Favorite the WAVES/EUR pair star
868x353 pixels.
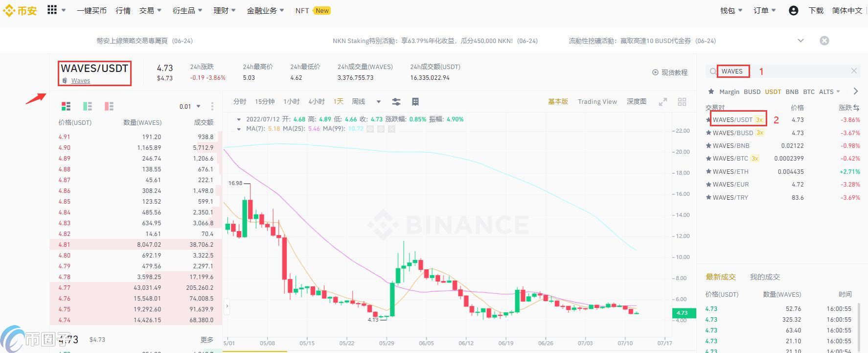coord(708,184)
